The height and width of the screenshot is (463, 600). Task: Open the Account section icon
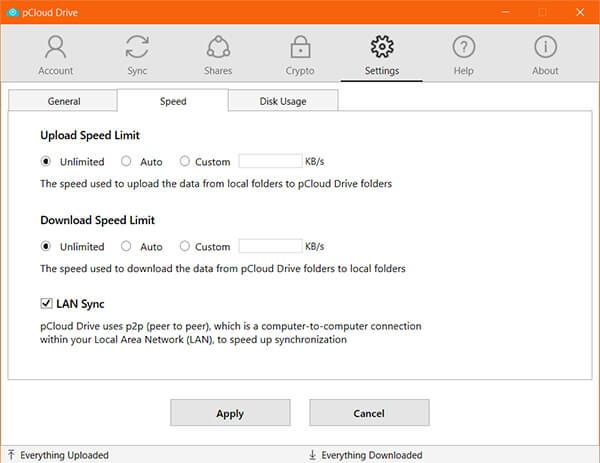click(x=55, y=47)
